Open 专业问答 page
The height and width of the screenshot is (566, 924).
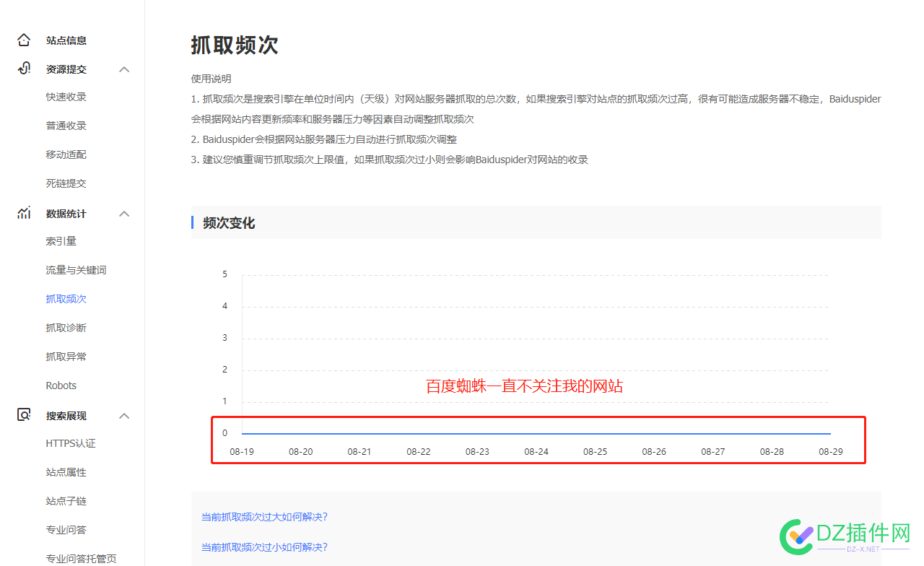point(66,530)
